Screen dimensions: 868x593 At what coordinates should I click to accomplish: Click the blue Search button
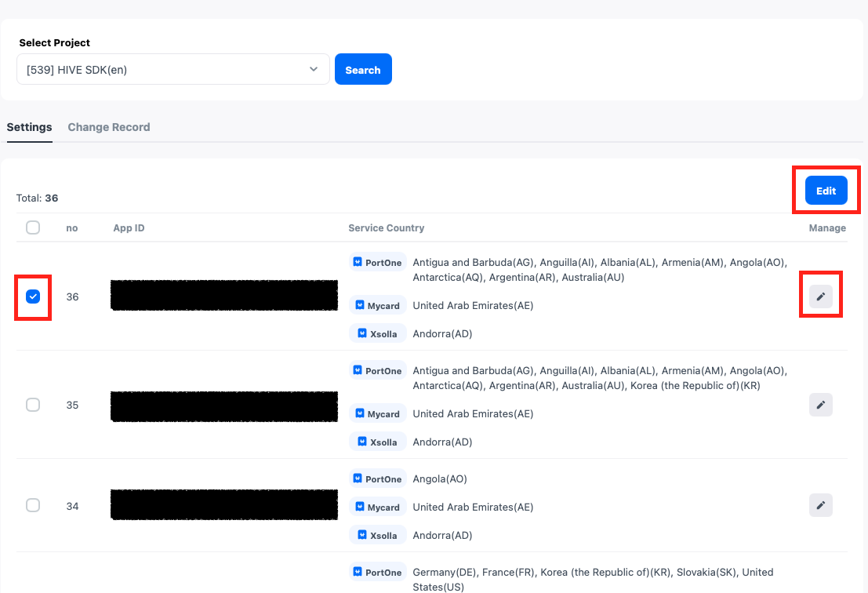[363, 70]
